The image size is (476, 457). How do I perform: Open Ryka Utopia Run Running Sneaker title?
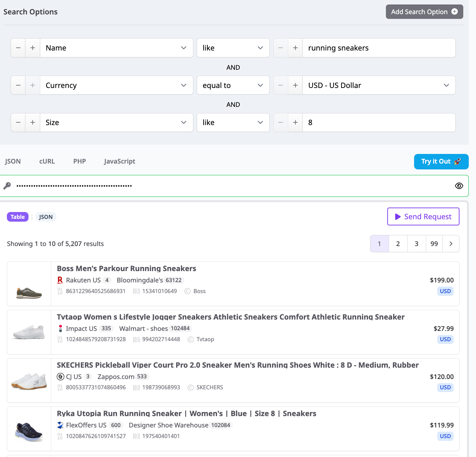(x=186, y=413)
